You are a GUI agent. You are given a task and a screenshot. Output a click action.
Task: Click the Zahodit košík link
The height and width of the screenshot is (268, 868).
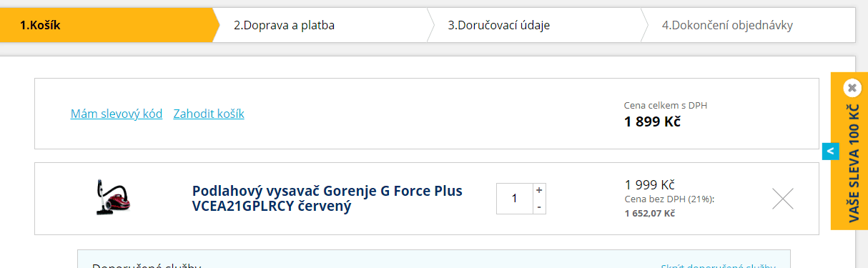pos(209,114)
